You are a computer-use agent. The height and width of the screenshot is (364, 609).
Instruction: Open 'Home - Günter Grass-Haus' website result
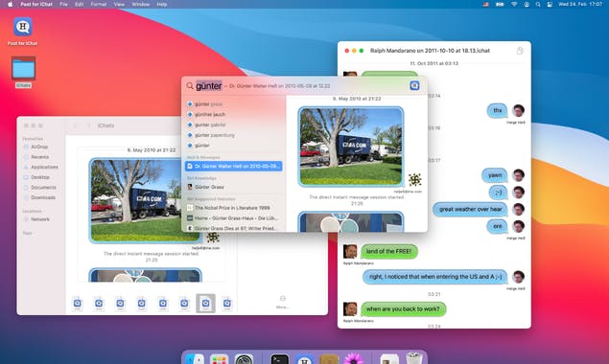(x=234, y=218)
